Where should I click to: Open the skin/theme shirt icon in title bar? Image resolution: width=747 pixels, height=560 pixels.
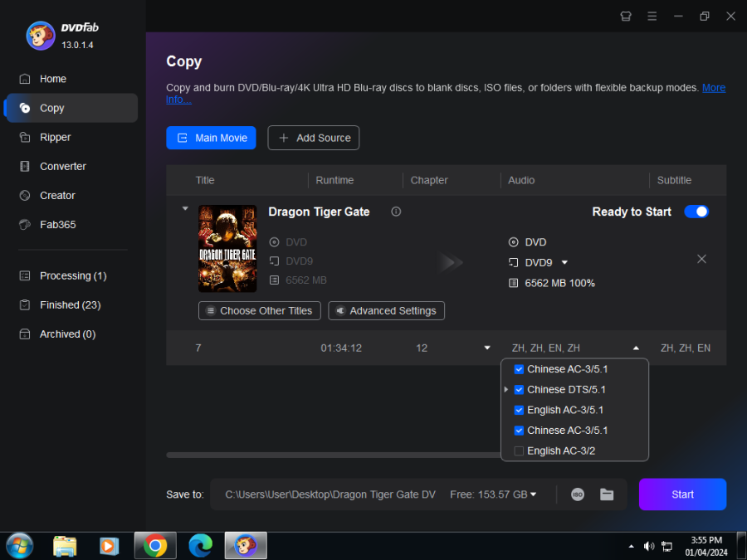coord(626,17)
